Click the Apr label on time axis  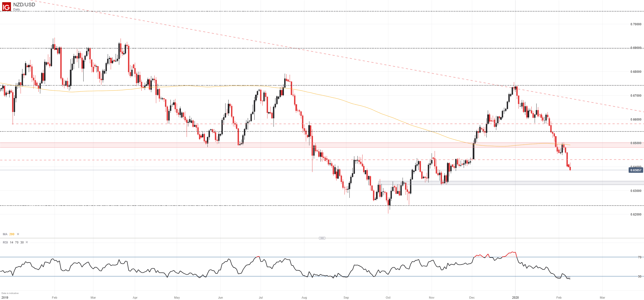[135, 298]
